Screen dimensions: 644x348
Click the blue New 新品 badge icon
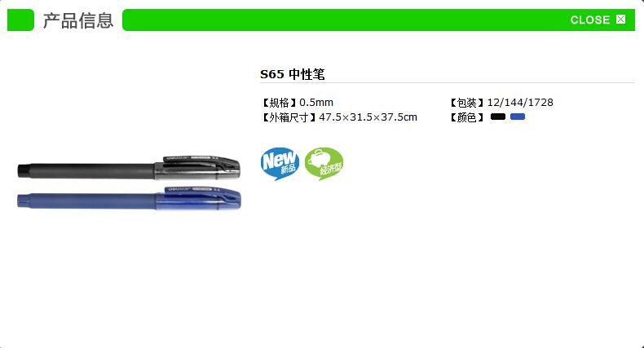click(280, 164)
